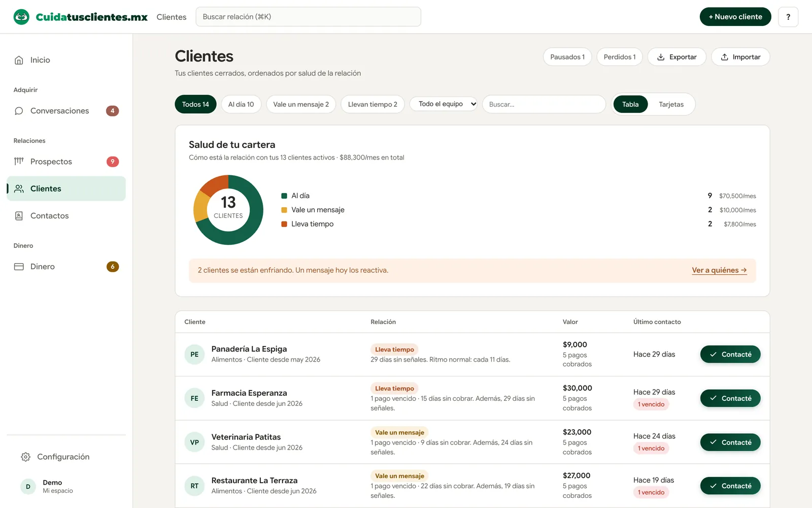Filter by Al día 10
The height and width of the screenshot is (508, 812).
click(x=241, y=104)
